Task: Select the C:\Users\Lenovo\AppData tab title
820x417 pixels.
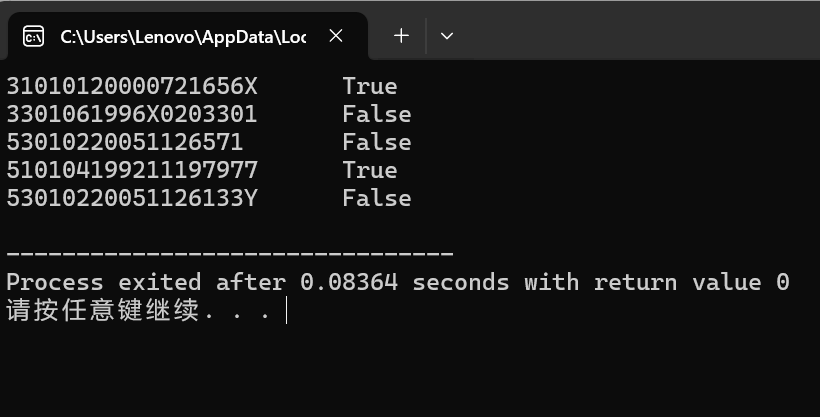Action: tap(183, 37)
